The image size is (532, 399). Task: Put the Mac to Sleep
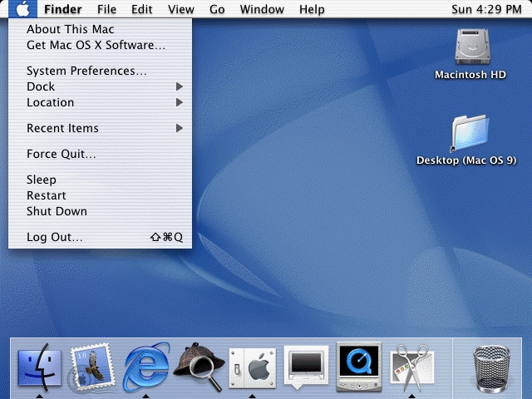(100, 180)
